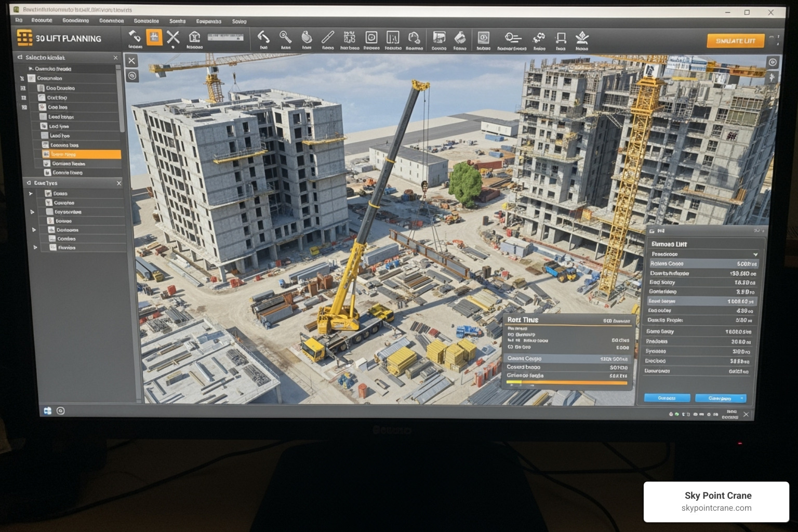798x532 pixels.
Task: Open the measure/zoom magnifier tool
Action: [284, 37]
